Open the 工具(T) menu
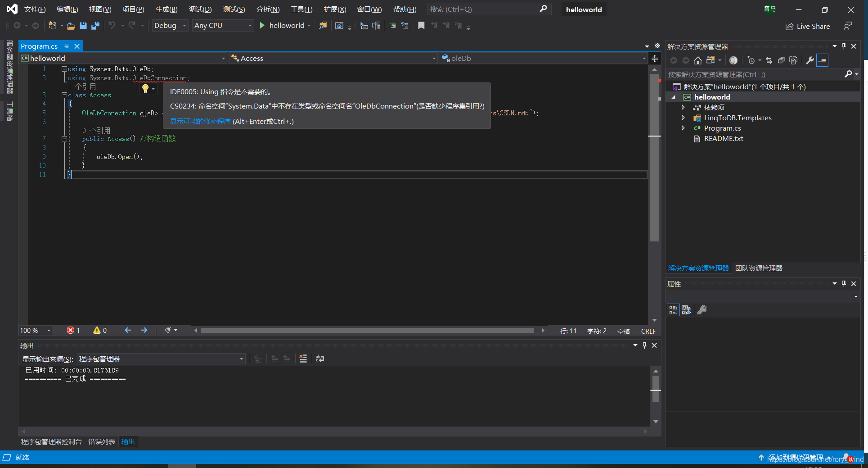The width and height of the screenshot is (868, 468). 301,9
